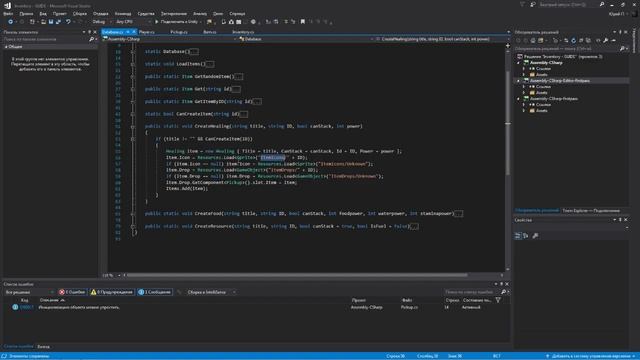This screenshot has width=640, height=360.
Task: Collapse the General (Общие) toolbox group
Action: point(6,47)
